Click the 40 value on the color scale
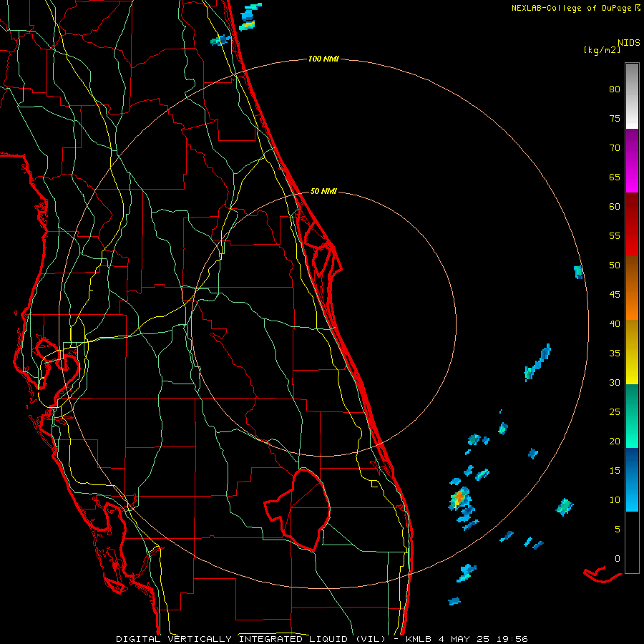Viewport: 644px width, 644px height. pyautogui.click(x=615, y=324)
